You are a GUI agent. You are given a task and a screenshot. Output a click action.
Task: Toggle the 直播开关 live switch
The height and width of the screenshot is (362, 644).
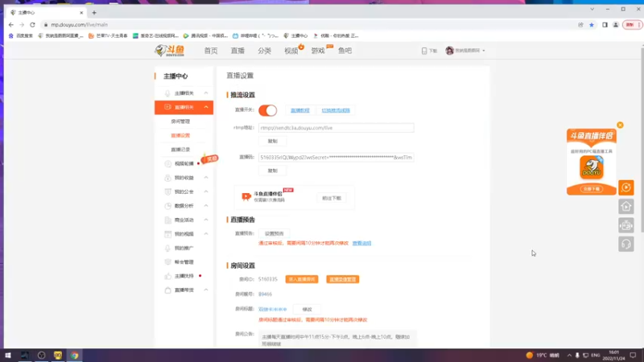pyautogui.click(x=268, y=110)
